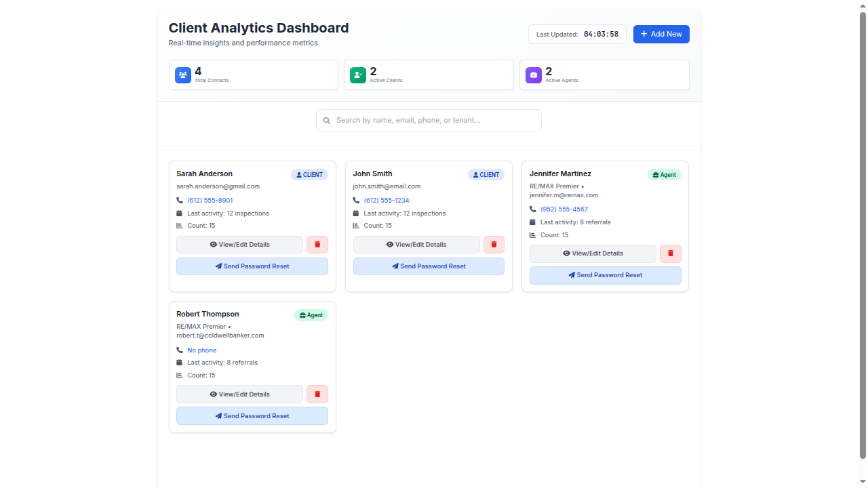Click the CLIENT badge on Sarah Anderson's card
This screenshot has height=488, width=868.
[x=309, y=174]
